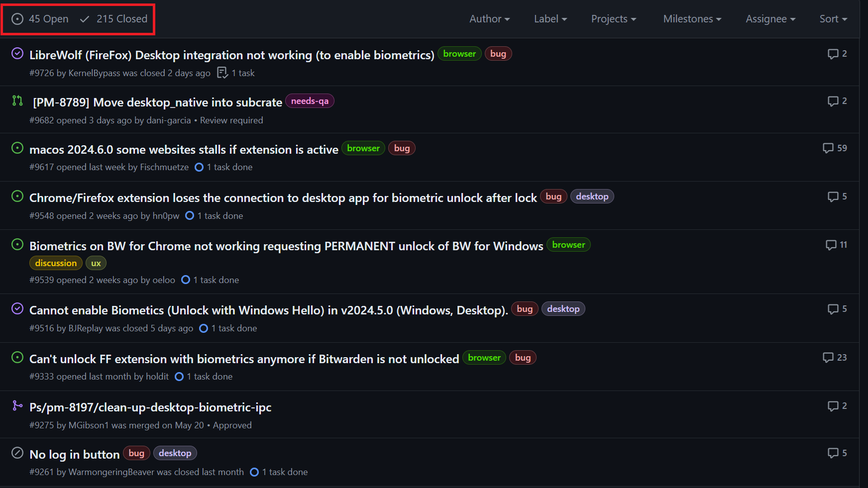The image size is (868, 488).
Task: Click the open-issue icon beside the macos 2024.6.0 issue
Action: click(x=17, y=148)
